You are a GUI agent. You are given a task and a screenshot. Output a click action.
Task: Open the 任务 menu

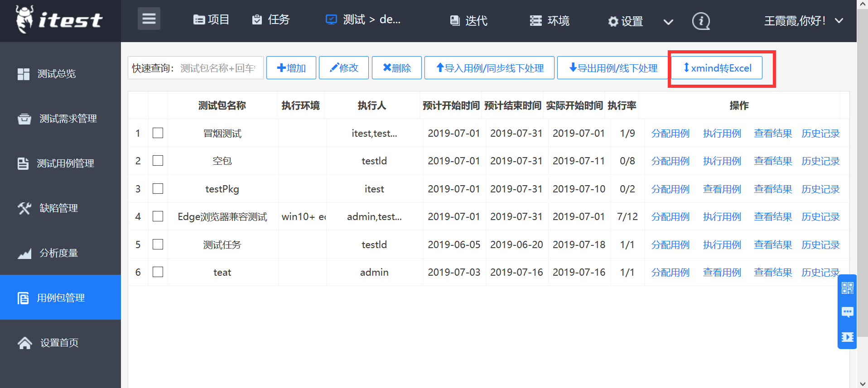270,19
